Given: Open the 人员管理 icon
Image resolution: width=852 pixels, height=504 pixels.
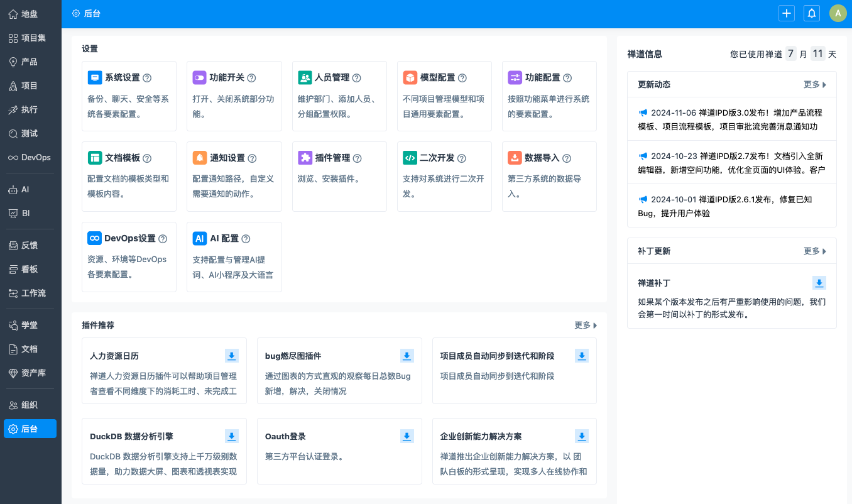Looking at the screenshot, I should (305, 78).
